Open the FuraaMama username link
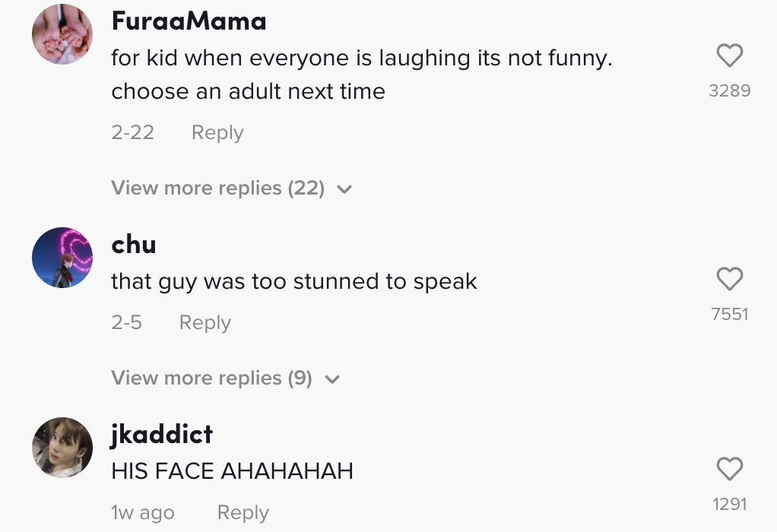777x532 pixels. 189,21
